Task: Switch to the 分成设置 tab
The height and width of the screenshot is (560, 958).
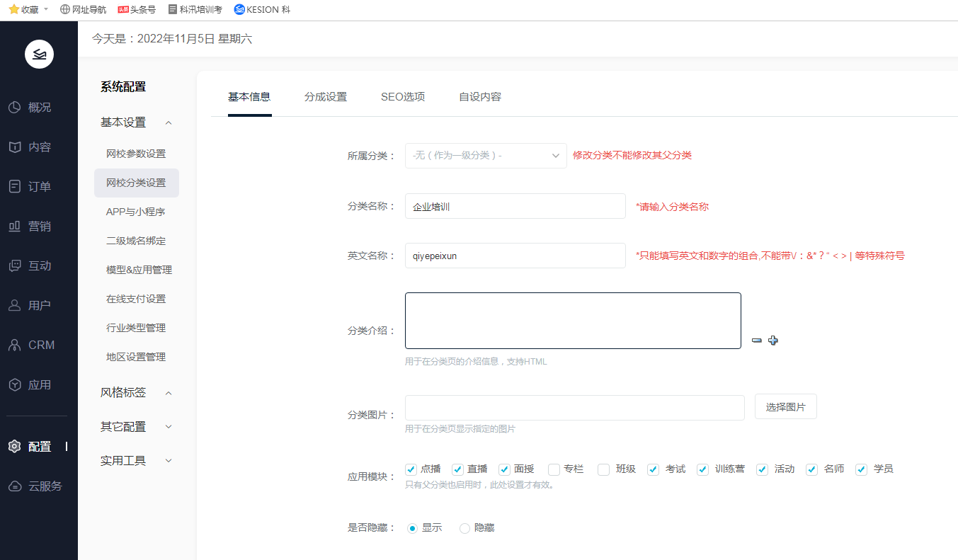Action: (x=326, y=97)
